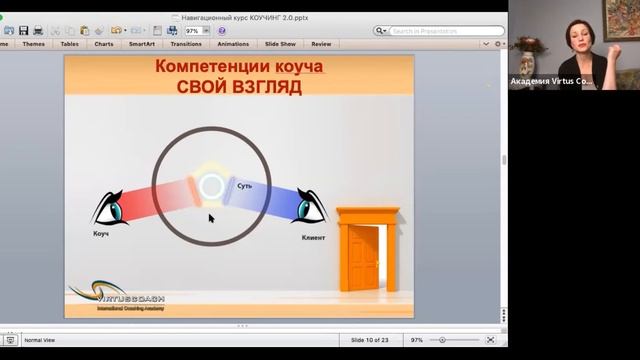
Task: Click the zoom slider handle in the status bar
Action: point(442,340)
